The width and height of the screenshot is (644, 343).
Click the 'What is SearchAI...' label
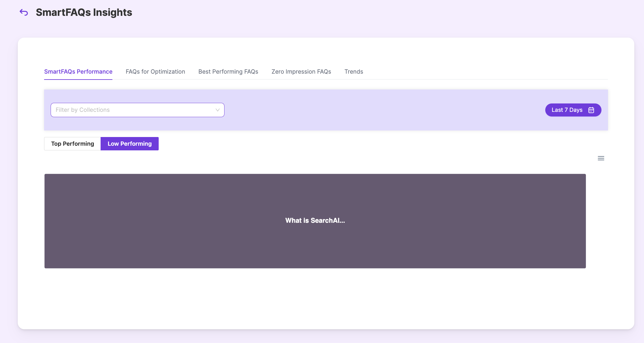pos(315,221)
